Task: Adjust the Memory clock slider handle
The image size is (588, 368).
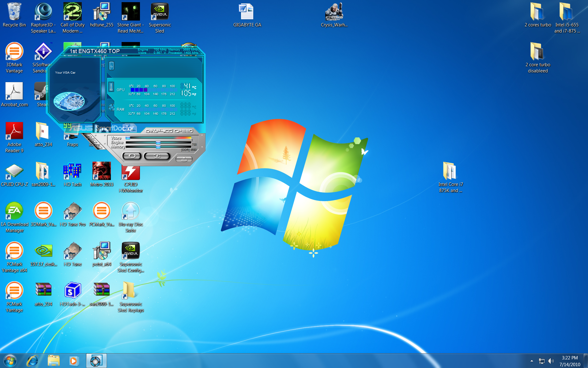Action: [x=158, y=147]
